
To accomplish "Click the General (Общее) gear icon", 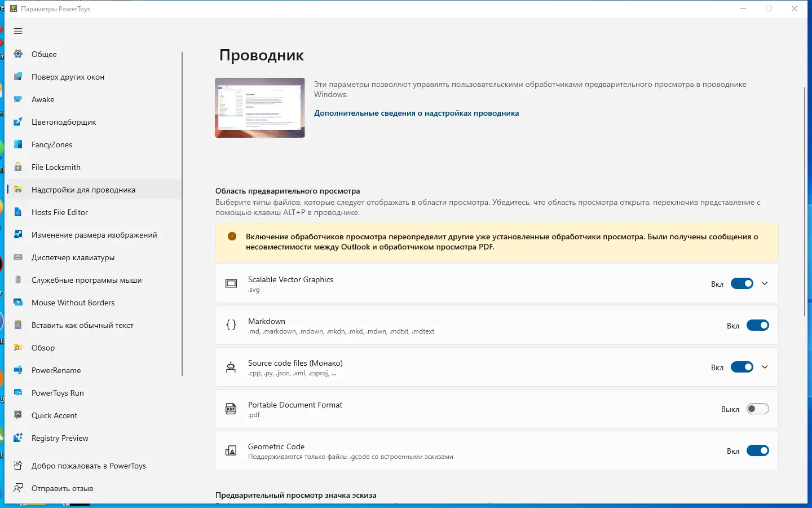I will coord(18,54).
